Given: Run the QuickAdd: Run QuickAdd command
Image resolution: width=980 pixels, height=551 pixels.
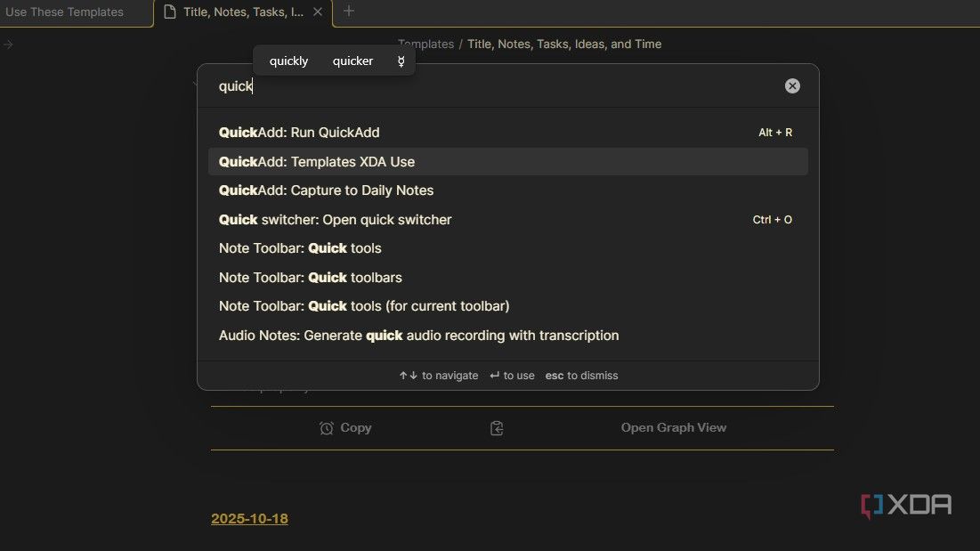Looking at the screenshot, I should (507, 133).
